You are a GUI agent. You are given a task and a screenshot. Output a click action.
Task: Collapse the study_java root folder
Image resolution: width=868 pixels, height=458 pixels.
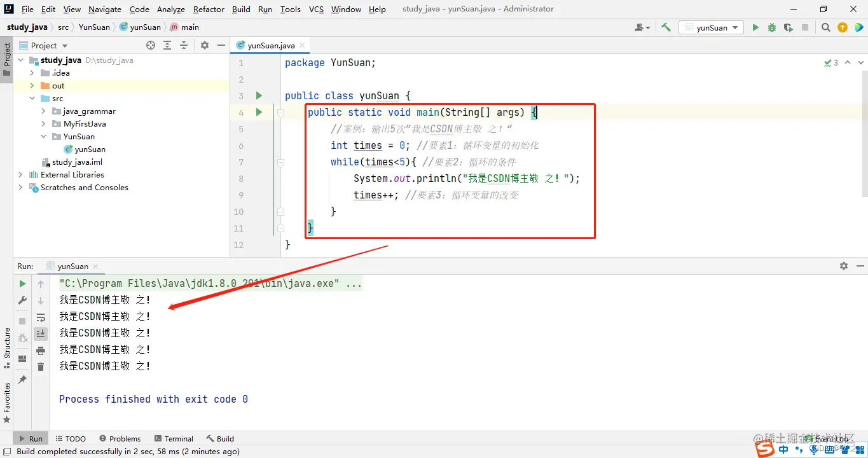[x=21, y=60]
